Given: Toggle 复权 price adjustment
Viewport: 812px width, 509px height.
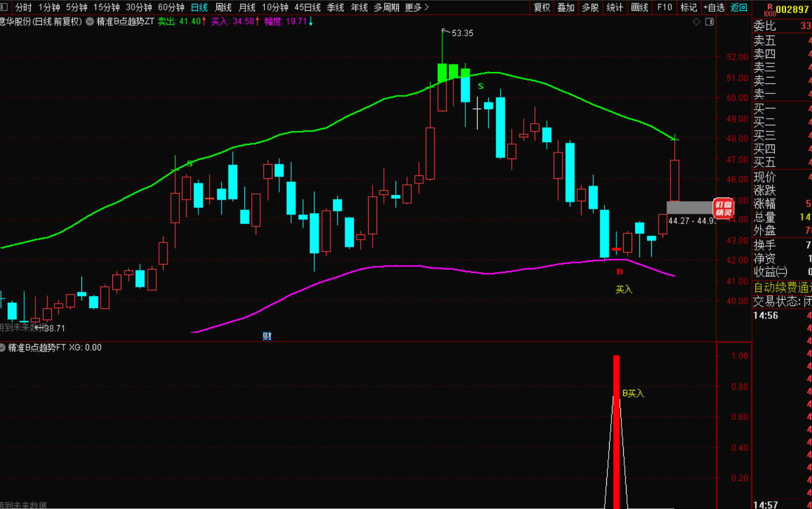Looking at the screenshot, I should (542, 7).
